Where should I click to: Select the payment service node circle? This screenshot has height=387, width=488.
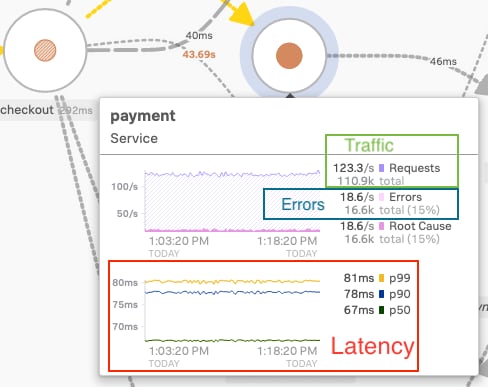[289, 56]
